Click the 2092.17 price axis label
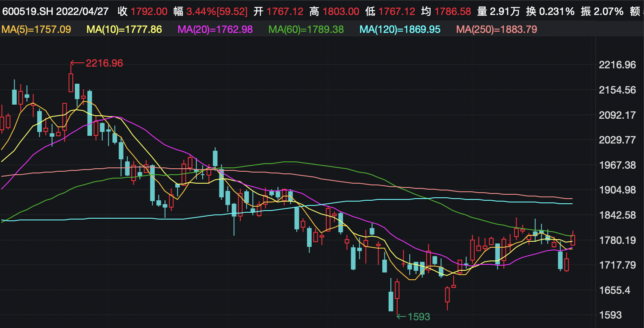 618,115
